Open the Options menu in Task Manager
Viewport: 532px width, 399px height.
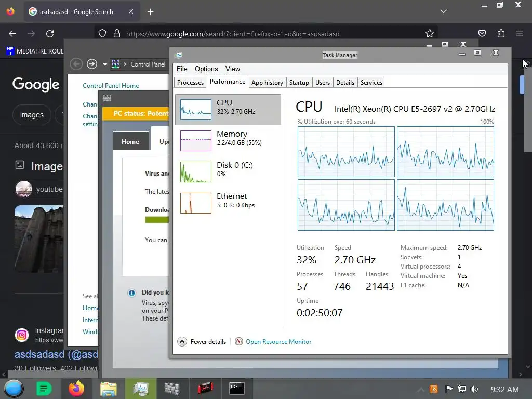[206, 69]
